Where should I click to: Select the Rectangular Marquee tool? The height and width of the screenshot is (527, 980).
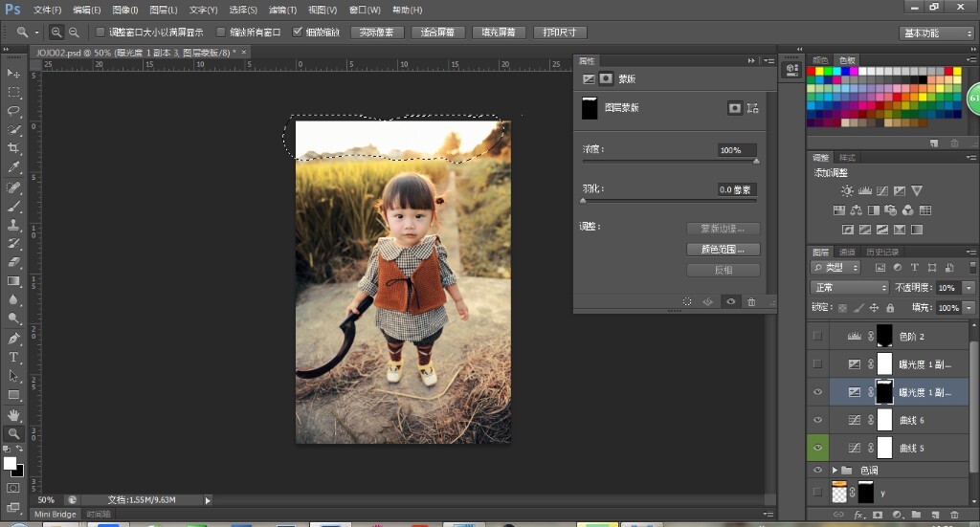click(13, 92)
